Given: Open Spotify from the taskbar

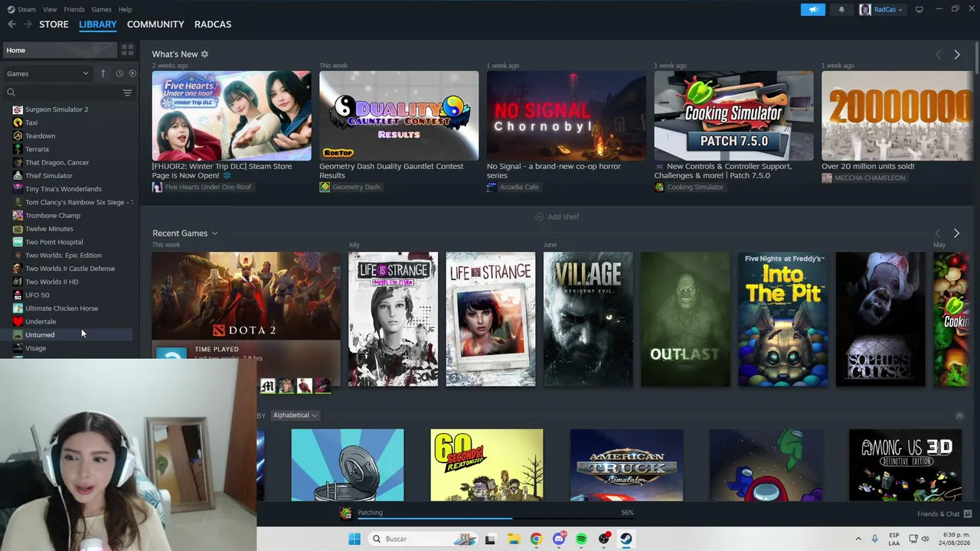Looking at the screenshot, I should coord(581,539).
